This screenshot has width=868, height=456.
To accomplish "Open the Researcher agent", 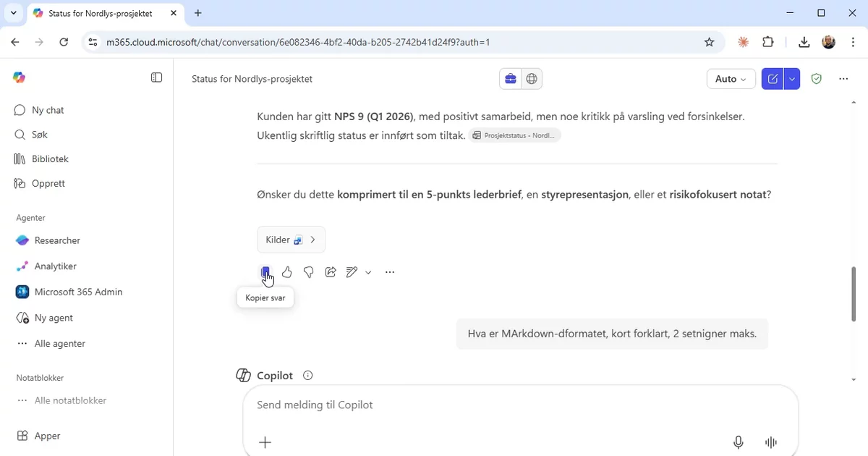I will point(87,240).
